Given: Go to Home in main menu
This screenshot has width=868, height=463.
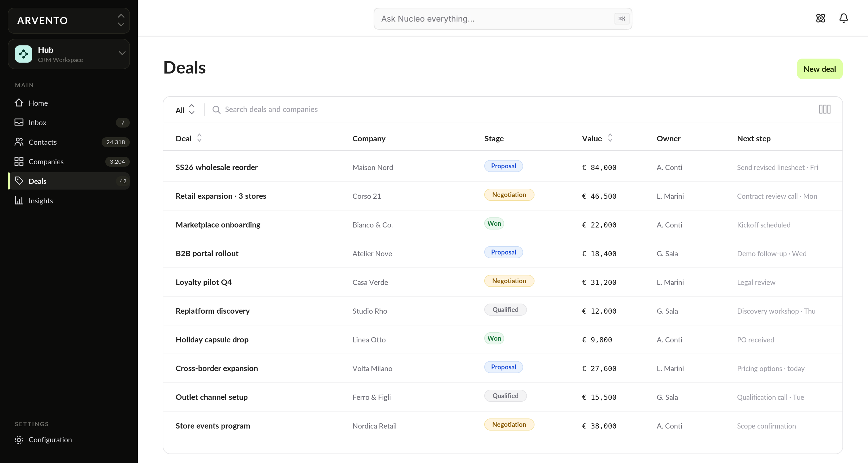Looking at the screenshot, I should (x=69, y=103).
